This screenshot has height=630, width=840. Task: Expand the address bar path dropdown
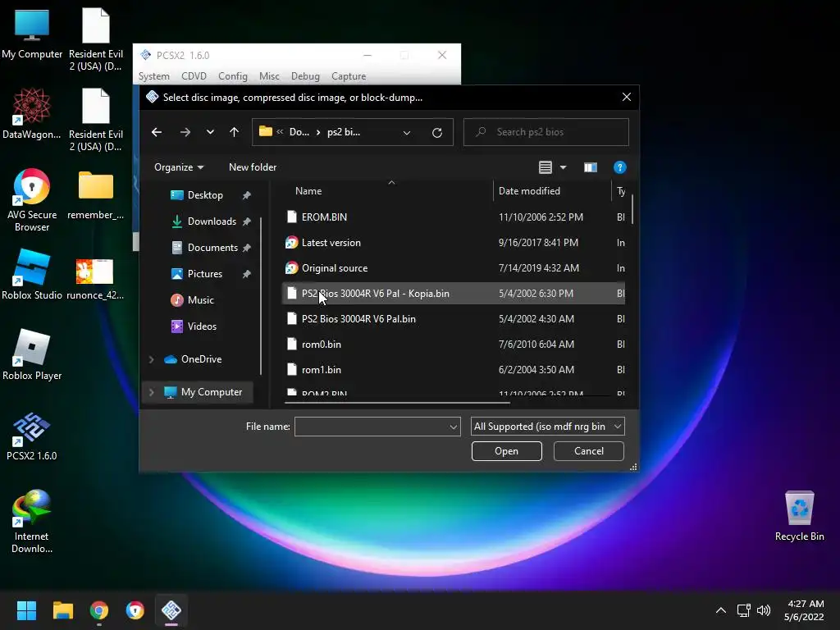tap(407, 132)
